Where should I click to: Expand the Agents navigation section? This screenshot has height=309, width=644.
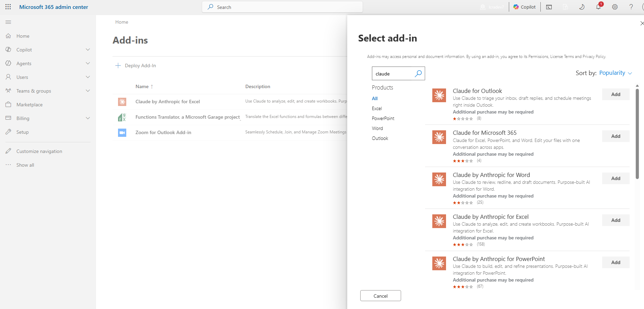click(88, 63)
